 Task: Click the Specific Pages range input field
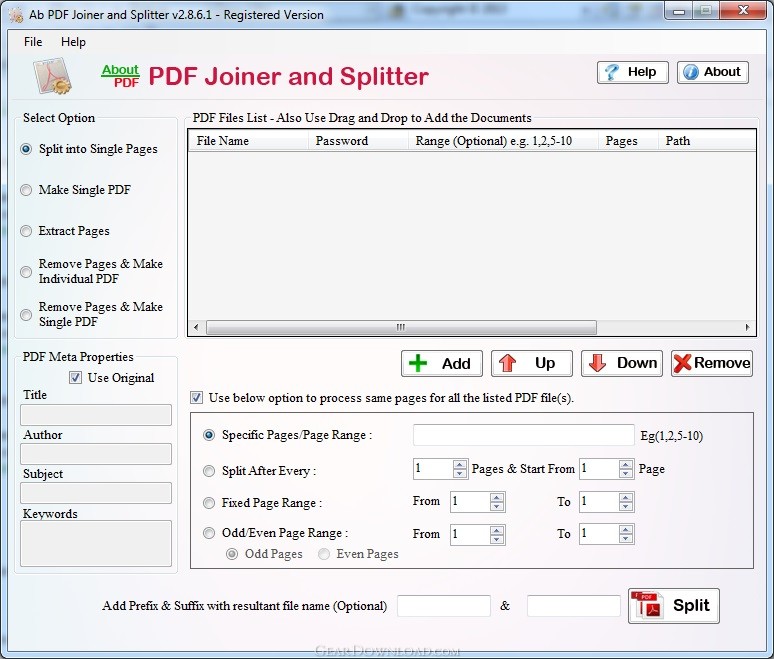pyautogui.click(x=524, y=435)
